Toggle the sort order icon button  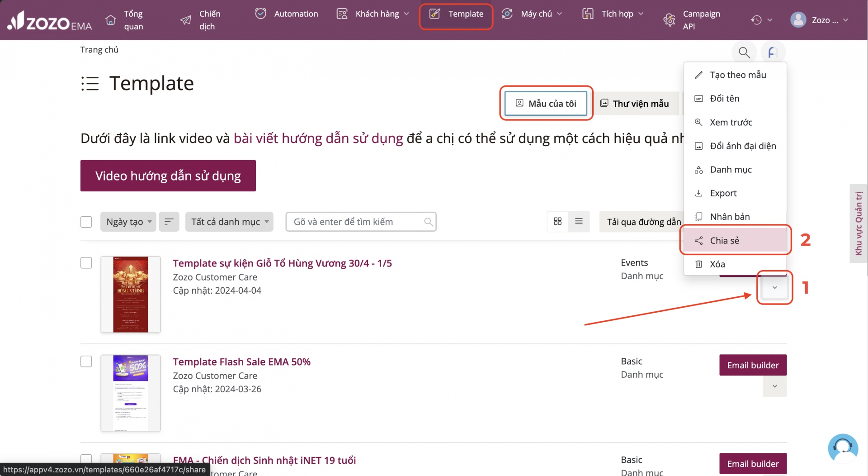point(169,222)
